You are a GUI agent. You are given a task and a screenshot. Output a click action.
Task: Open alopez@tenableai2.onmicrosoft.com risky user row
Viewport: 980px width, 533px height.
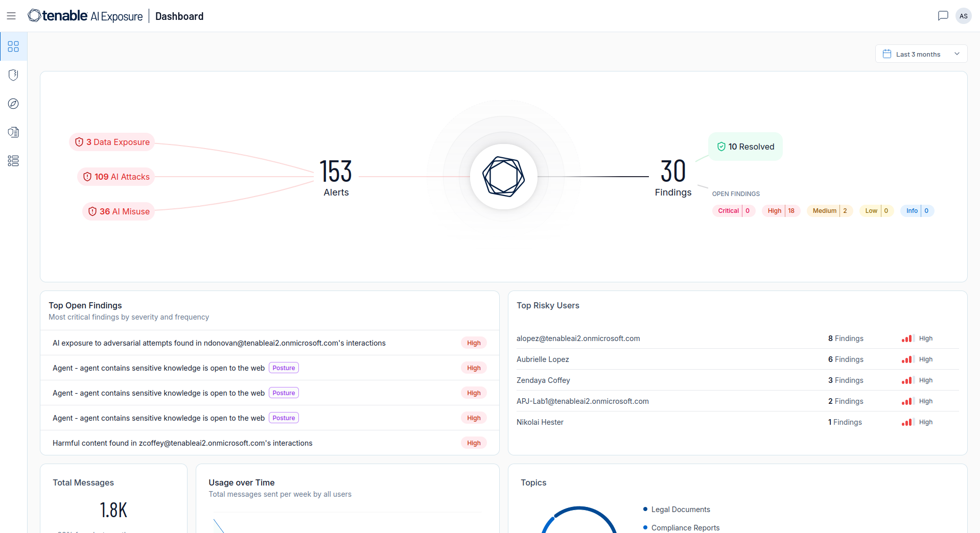pos(737,338)
